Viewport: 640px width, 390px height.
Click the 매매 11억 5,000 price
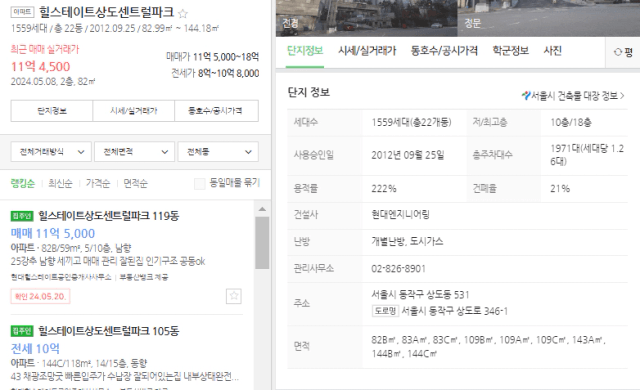(x=53, y=233)
